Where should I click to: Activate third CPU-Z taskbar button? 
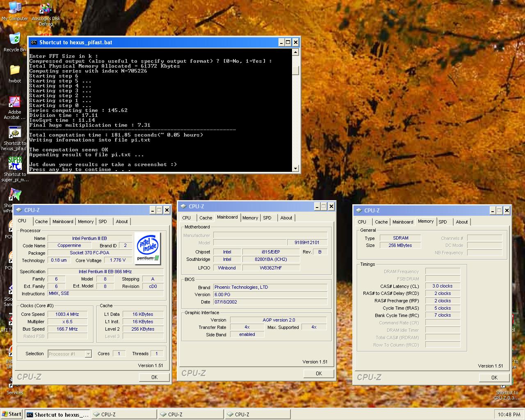258,414
